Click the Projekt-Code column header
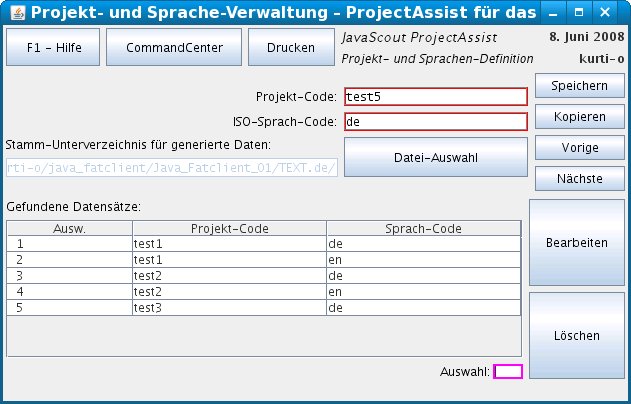Image resolution: width=631 pixels, height=404 pixels. [x=229, y=228]
